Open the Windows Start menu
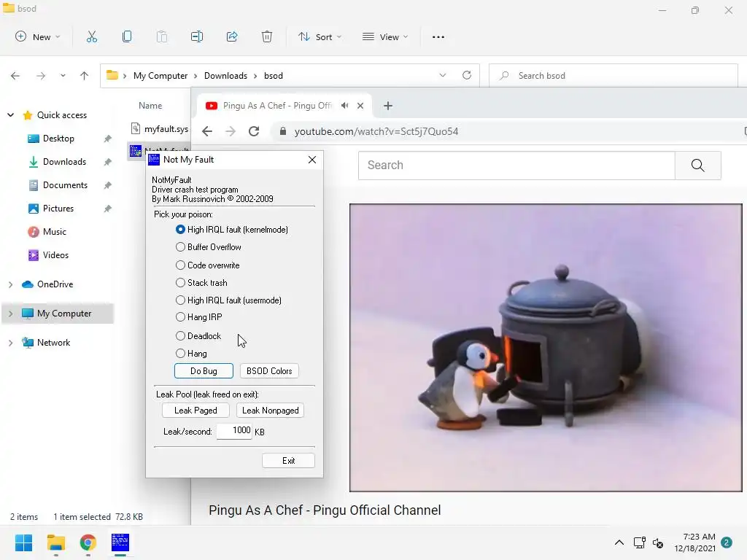Screen dimensions: 747x560 pos(24,542)
